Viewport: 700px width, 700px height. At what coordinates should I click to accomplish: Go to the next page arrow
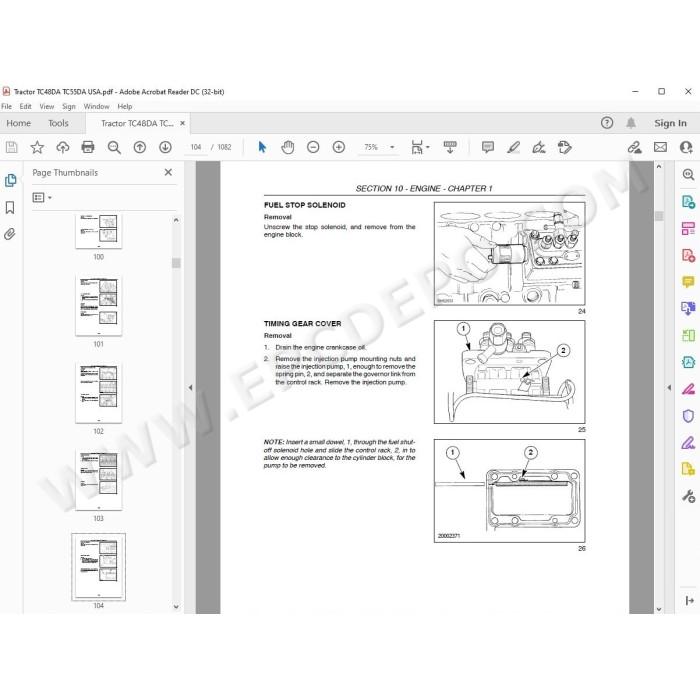165,147
